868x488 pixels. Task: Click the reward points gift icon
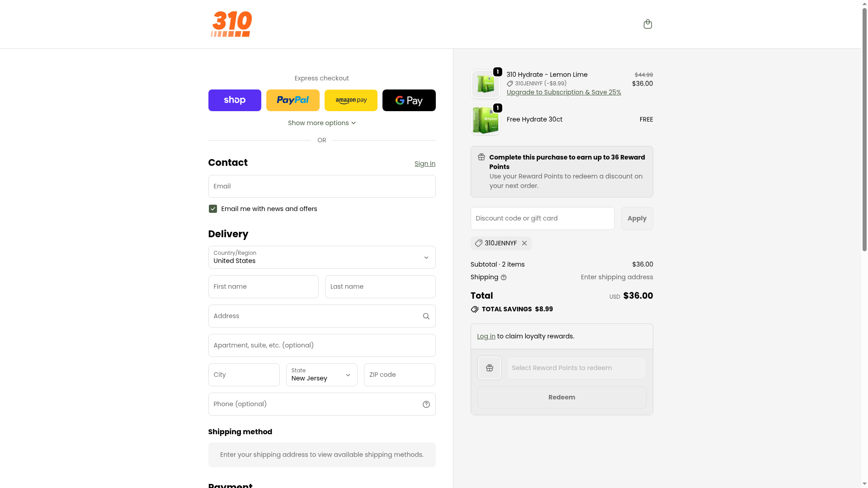pyautogui.click(x=490, y=368)
